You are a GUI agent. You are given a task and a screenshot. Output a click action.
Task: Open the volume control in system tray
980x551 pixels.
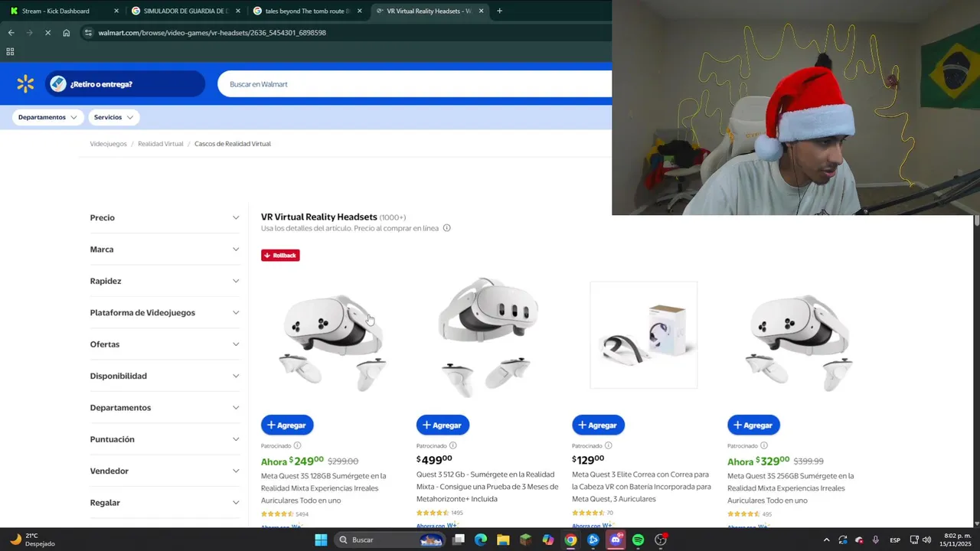pos(926,540)
